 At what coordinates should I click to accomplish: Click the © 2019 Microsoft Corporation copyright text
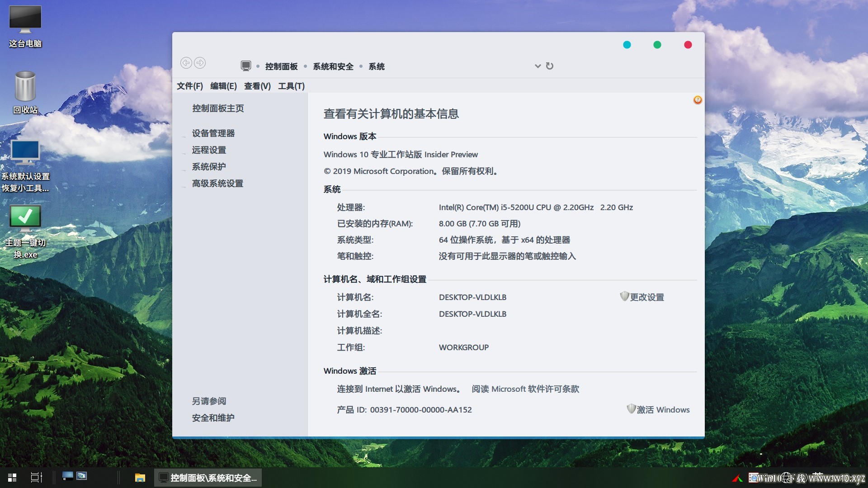click(x=410, y=171)
